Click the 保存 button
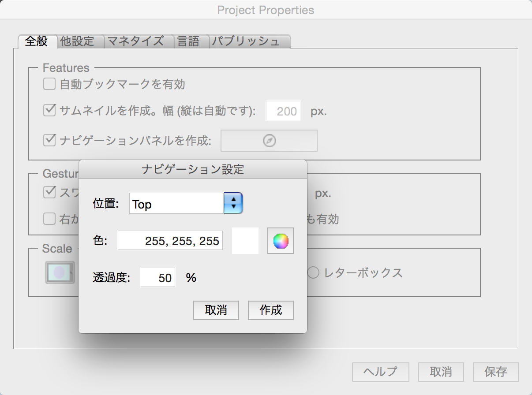The width and height of the screenshot is (532, 395). pos(496,372)
